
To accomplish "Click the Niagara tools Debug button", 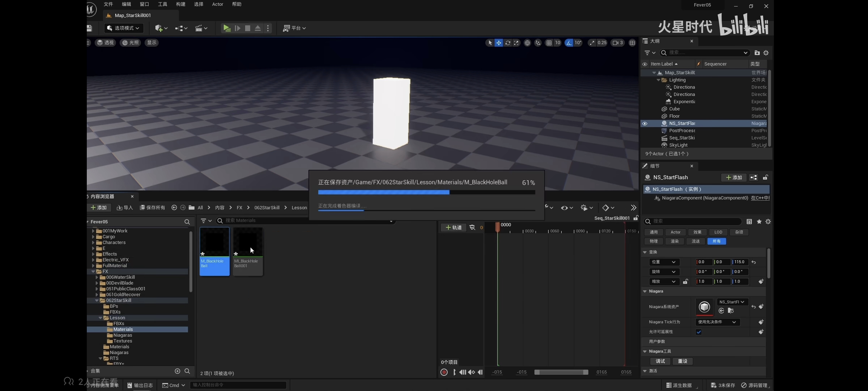I will (660, 361).
